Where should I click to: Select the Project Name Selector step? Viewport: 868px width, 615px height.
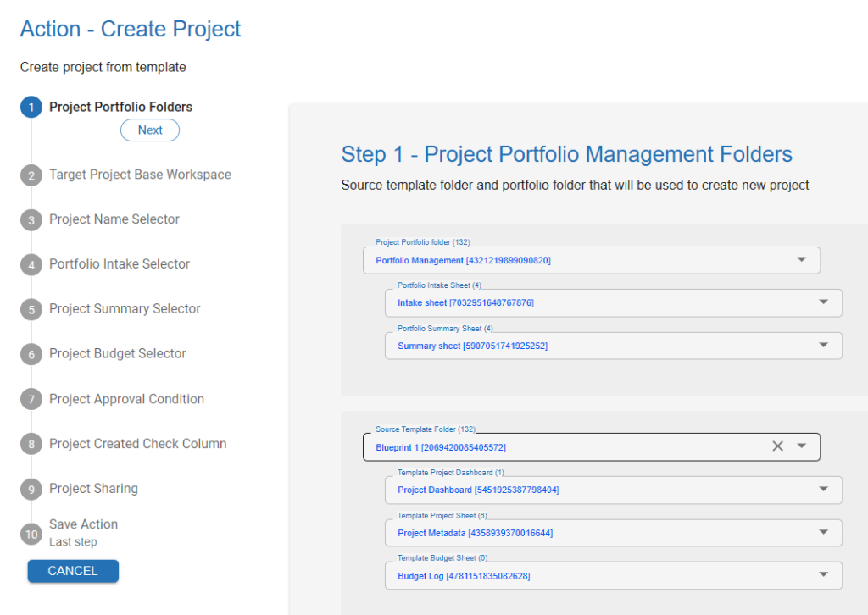click(114, 219)
